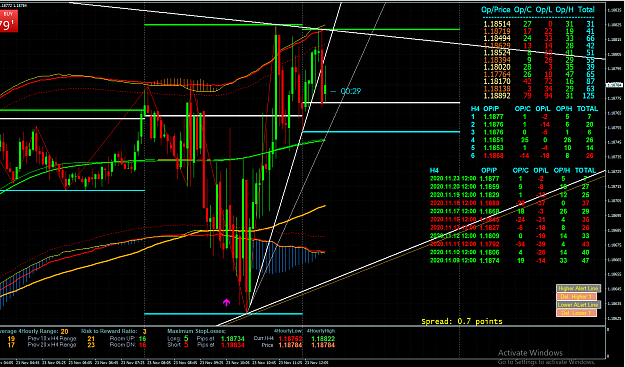Click the 4HourlyLow value 1.18752
625x367 pixels.
(x=291, y=339)
